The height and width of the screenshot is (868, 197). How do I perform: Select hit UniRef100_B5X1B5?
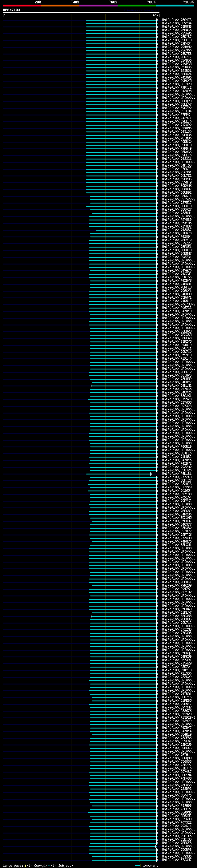pyautogui.click(x=177, y=223)
